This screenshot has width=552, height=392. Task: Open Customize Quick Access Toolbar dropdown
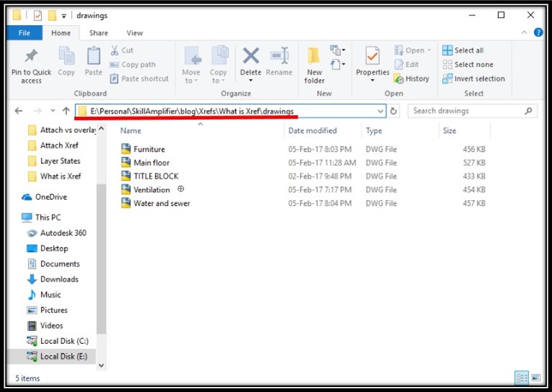coord(64,16)
